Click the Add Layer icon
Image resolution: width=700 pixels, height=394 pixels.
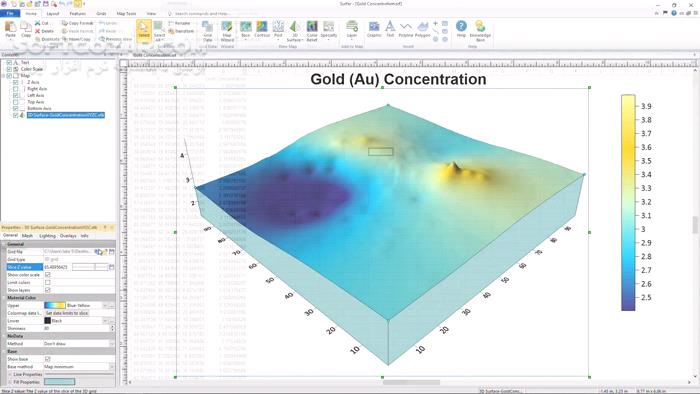(x=352, y=27)
